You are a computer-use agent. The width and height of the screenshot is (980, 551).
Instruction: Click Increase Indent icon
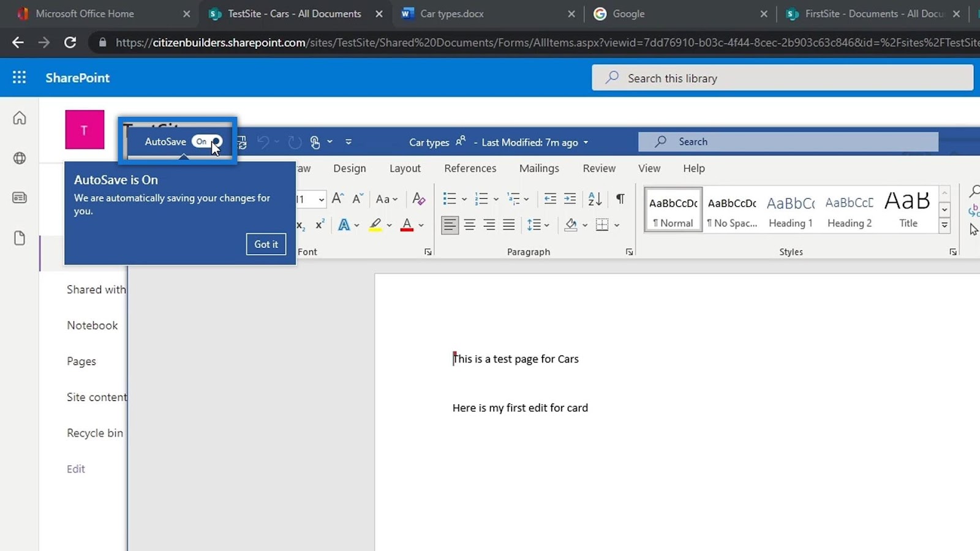(570, 198)
